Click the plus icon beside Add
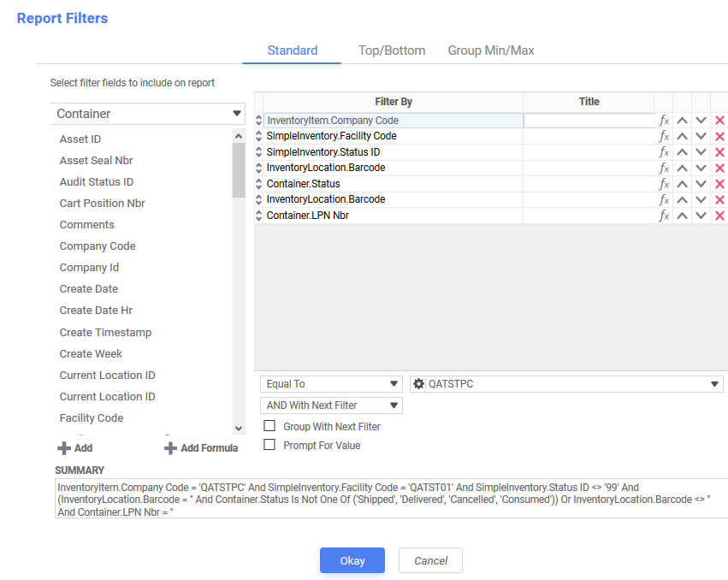 [x=65, y=447]
